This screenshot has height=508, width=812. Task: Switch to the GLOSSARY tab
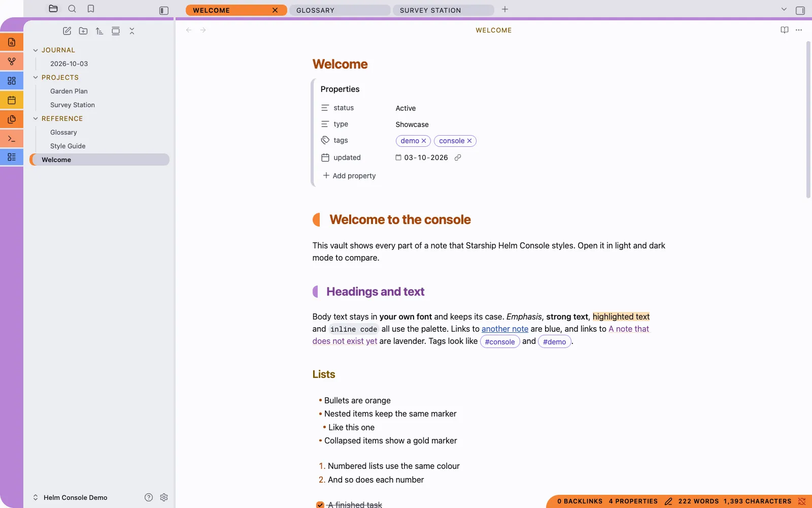[x=340, y=10]
